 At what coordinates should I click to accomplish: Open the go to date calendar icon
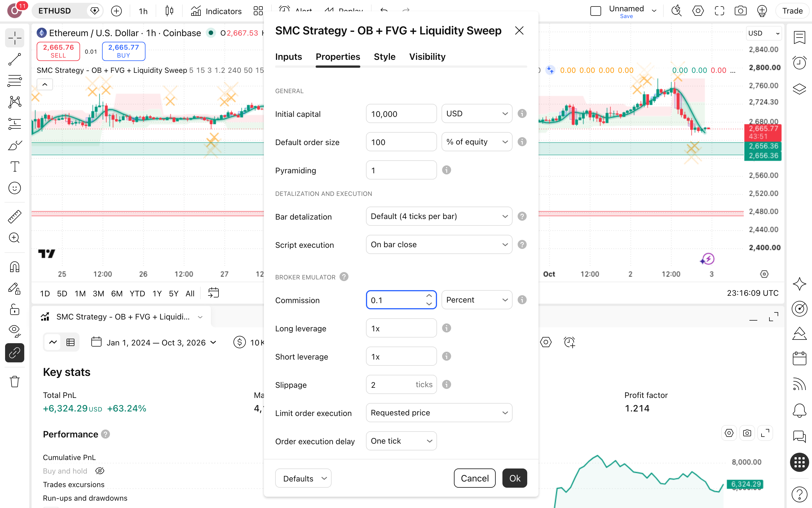click(213, 293)
